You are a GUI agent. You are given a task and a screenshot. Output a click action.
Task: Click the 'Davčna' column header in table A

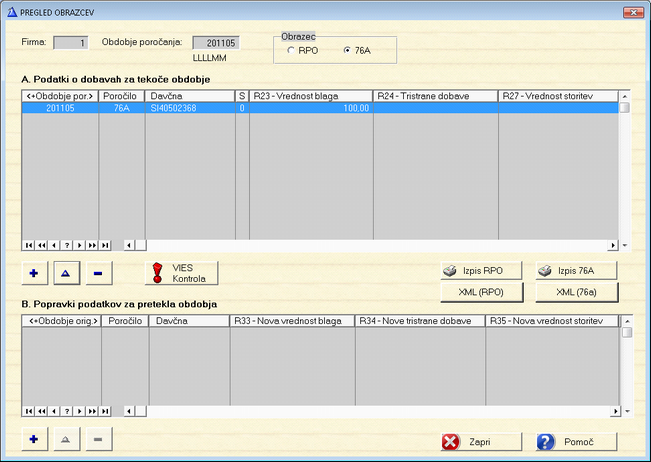[x=190, y=96]
